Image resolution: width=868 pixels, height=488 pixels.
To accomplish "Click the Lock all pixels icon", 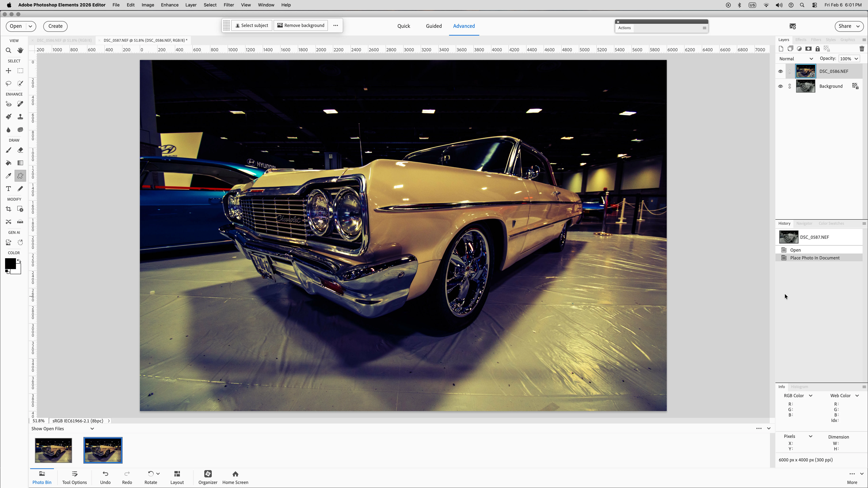I will tap(817, 49).
